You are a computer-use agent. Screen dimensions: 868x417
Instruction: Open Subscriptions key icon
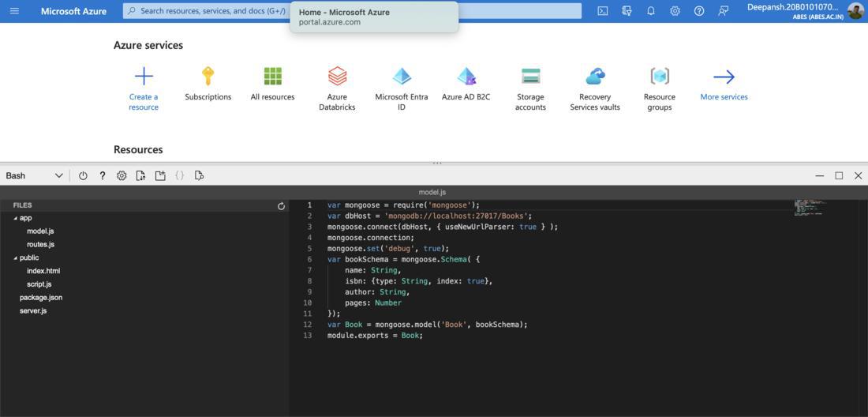(208, 76)
